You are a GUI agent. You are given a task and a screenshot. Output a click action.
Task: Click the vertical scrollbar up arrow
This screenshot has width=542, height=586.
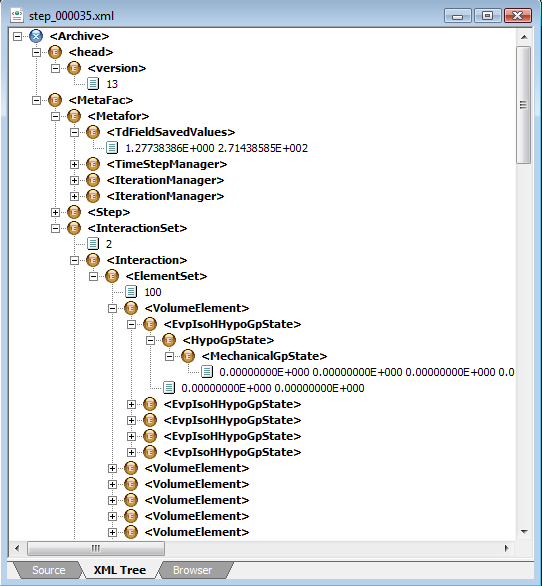pyautogui.click(x=524, y=37)
